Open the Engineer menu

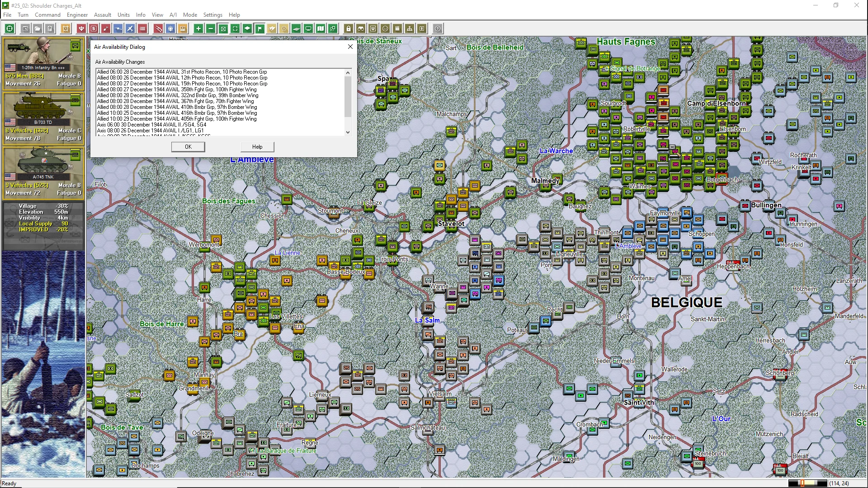point(77,15)
